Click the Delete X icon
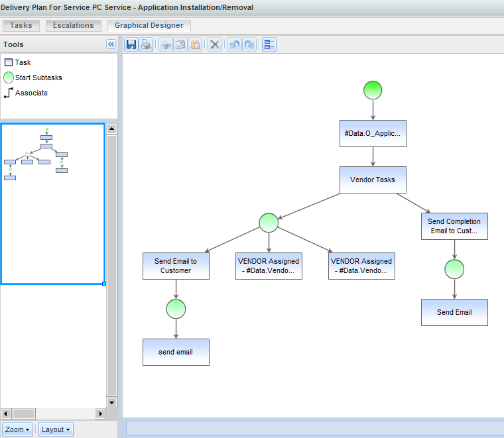This screenshot has width=504, height=438. [x=215, y=44]
